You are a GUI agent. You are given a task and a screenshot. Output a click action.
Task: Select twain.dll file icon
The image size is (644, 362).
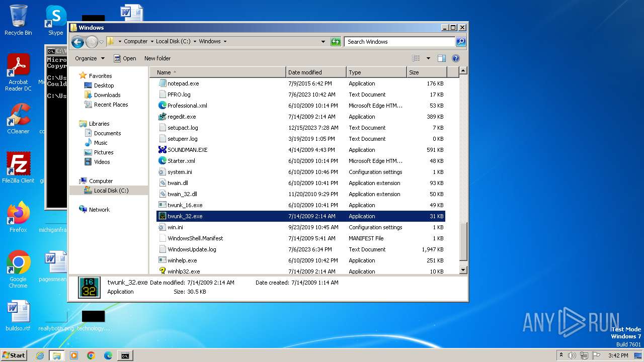point(163,183)
